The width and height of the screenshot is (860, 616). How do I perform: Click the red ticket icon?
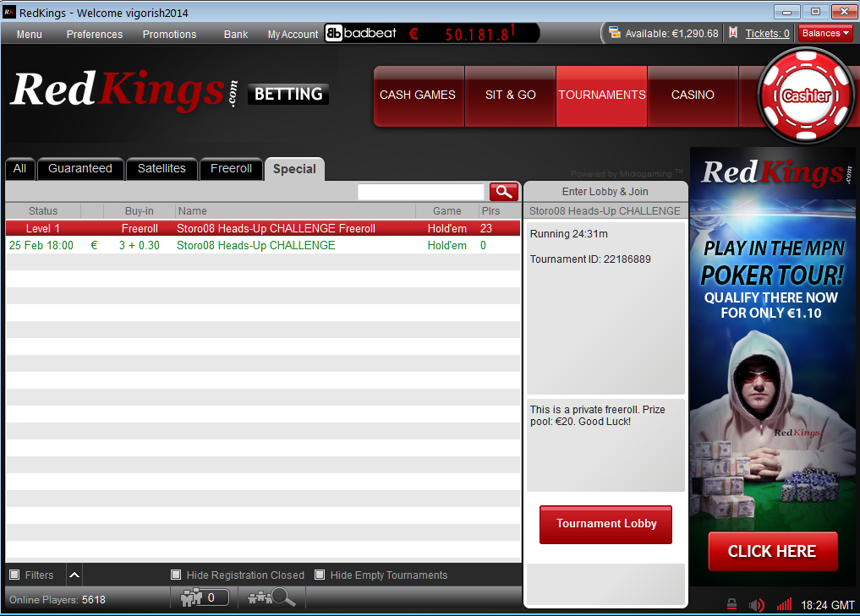coord(732,34)
